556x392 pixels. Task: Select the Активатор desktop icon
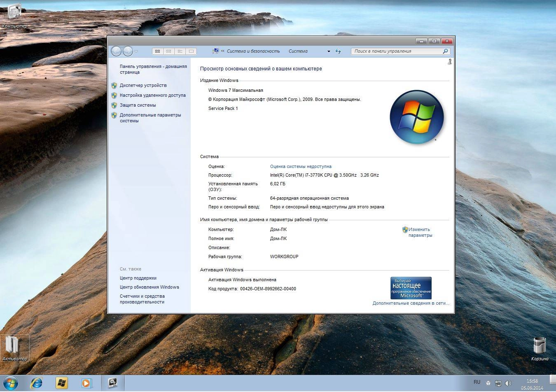coord(14,348)
